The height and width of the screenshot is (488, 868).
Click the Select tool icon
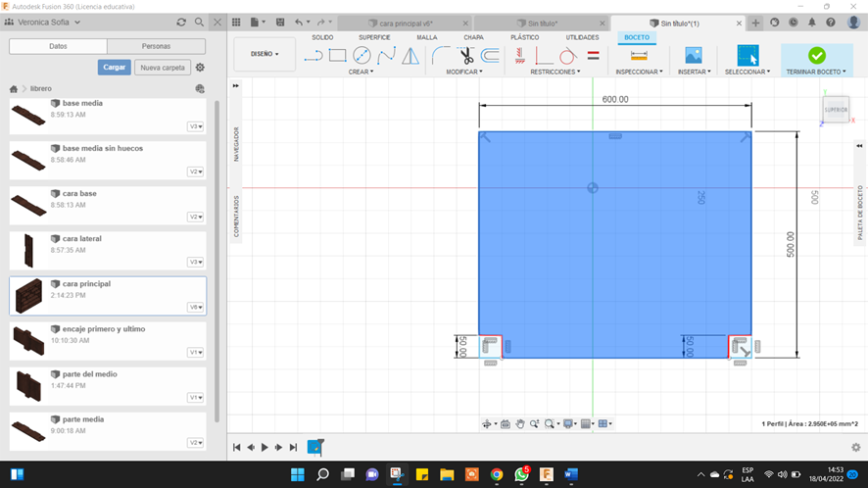pyautogui.click(x=747, y=56)
